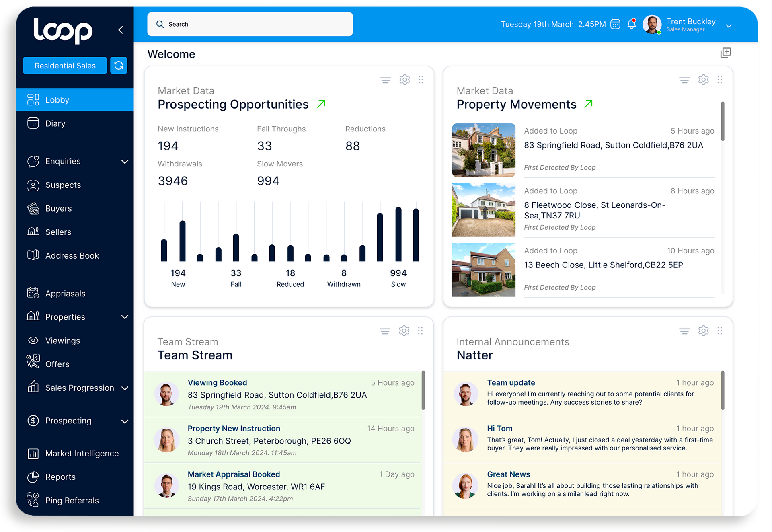
Task: Click the Appraisals sidebar icon
Action: (33, 293)
